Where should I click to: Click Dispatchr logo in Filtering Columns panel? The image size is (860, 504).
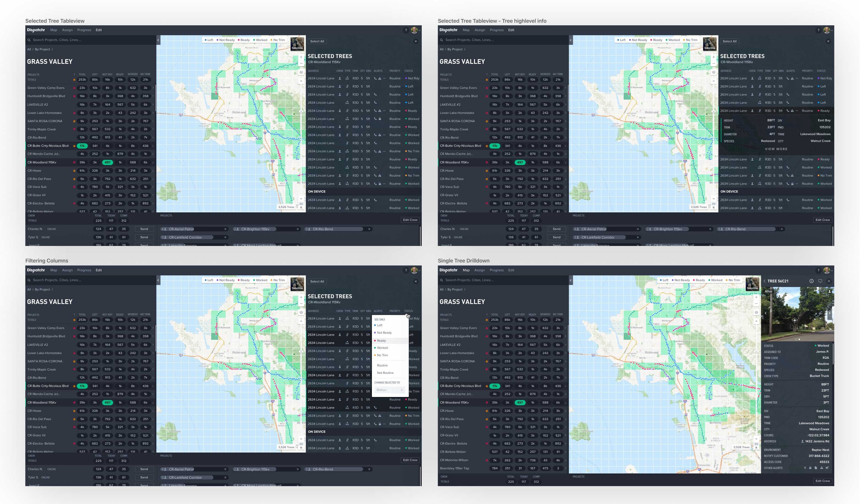coord(36,270)
